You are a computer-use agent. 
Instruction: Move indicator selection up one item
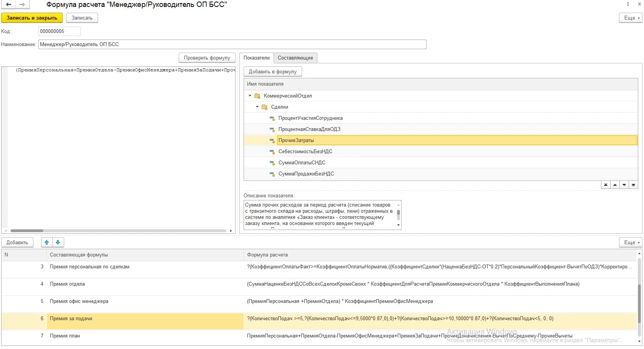615,185
